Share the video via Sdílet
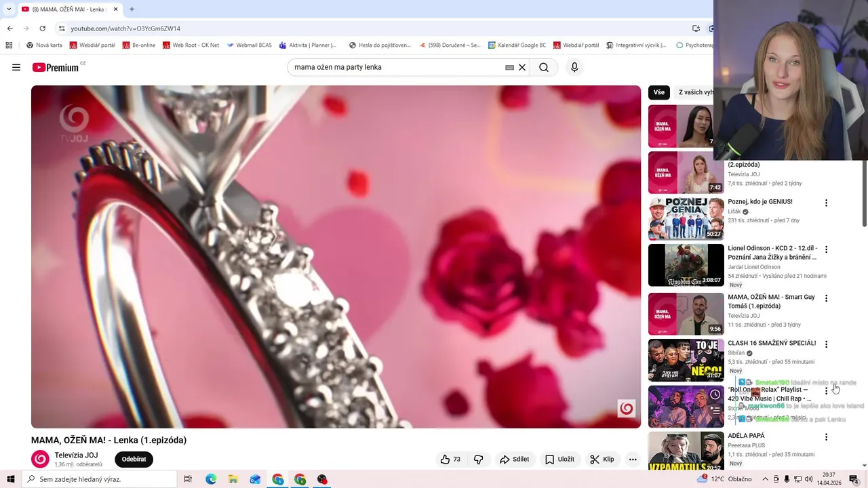This screenshot has width=868, height=488. (x=515, y=459)
